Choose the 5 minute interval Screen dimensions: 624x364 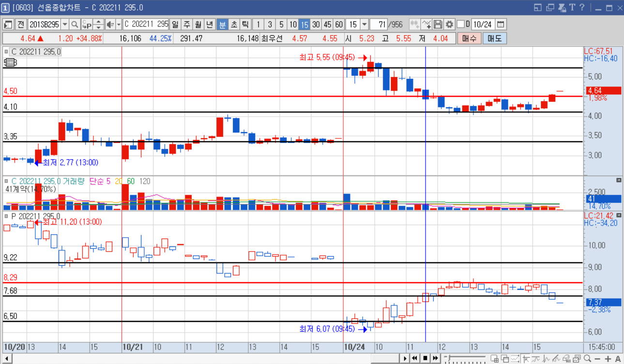281,24
